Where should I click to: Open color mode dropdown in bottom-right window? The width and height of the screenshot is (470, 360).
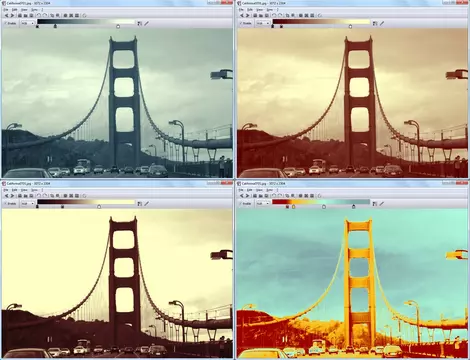tap(263, 203)
